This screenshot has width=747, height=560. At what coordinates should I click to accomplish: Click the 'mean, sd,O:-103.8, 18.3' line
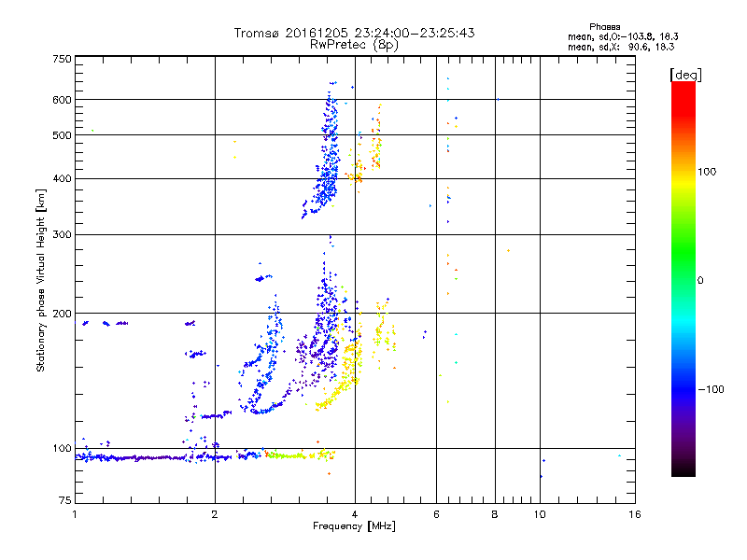[x=623, y=36]
